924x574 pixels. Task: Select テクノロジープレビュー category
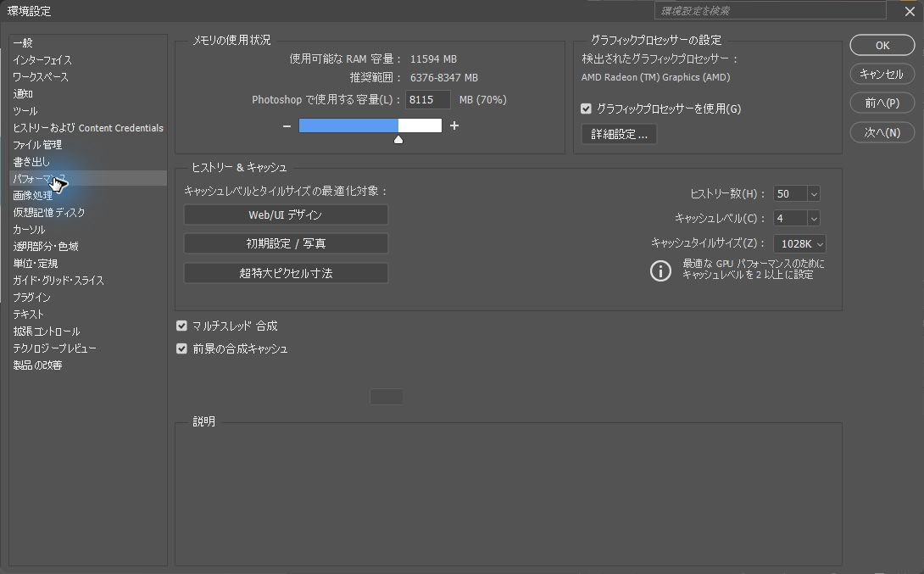point(88,348)
